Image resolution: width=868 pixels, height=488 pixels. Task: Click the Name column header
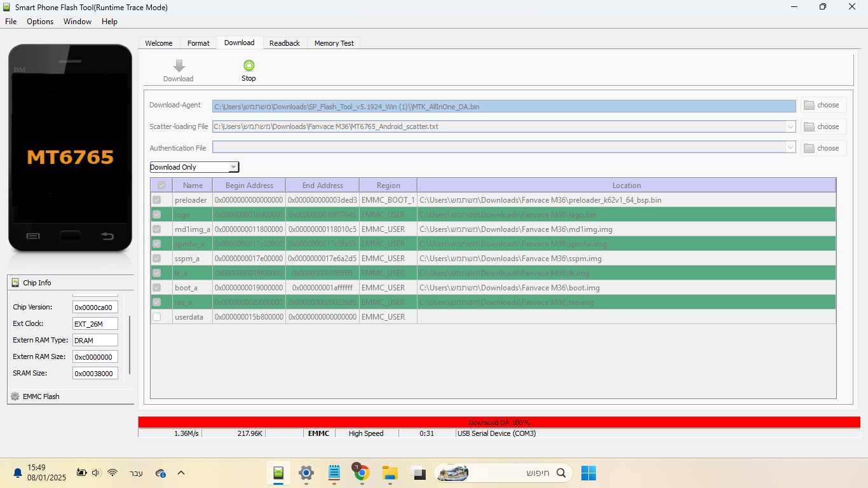[x=193, y=186]
